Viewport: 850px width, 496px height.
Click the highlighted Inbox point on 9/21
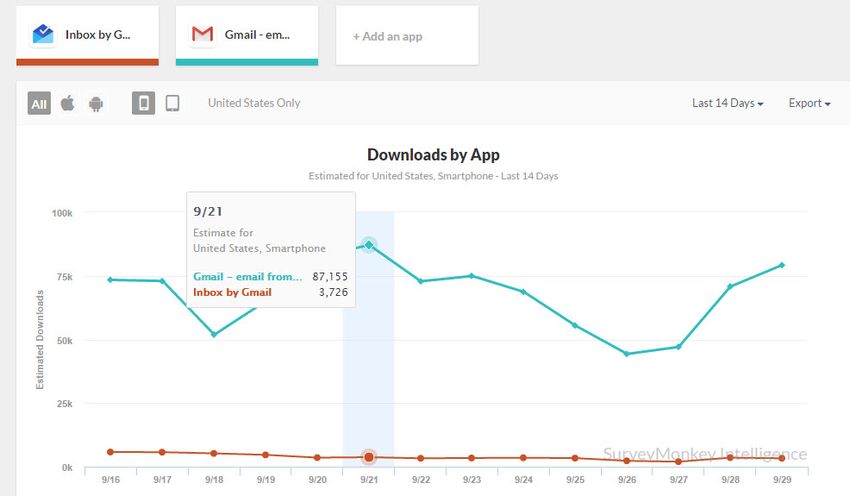[x=369, y=458]
